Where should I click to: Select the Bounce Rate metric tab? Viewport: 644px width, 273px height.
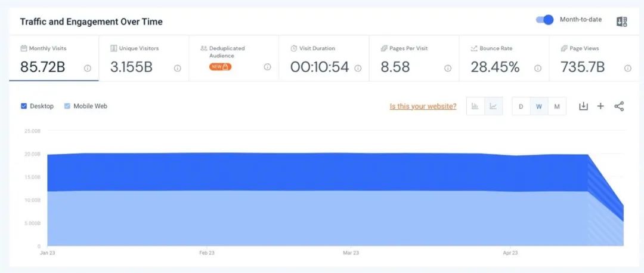tap(504, 58)
